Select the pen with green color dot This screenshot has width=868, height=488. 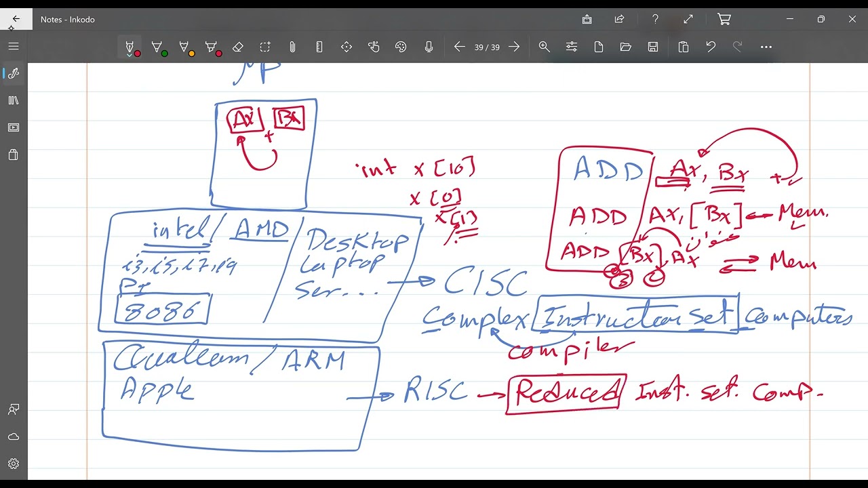157,47
